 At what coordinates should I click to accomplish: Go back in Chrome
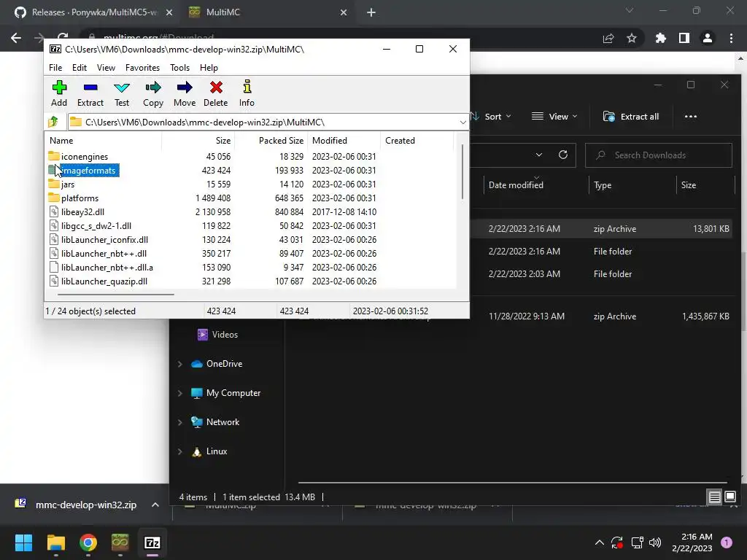[16, 38]
